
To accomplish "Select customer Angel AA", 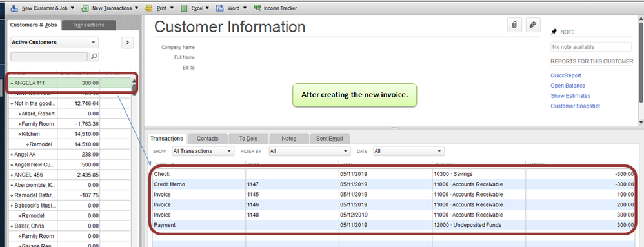I will pyautogui.click(x=70, y=155).
